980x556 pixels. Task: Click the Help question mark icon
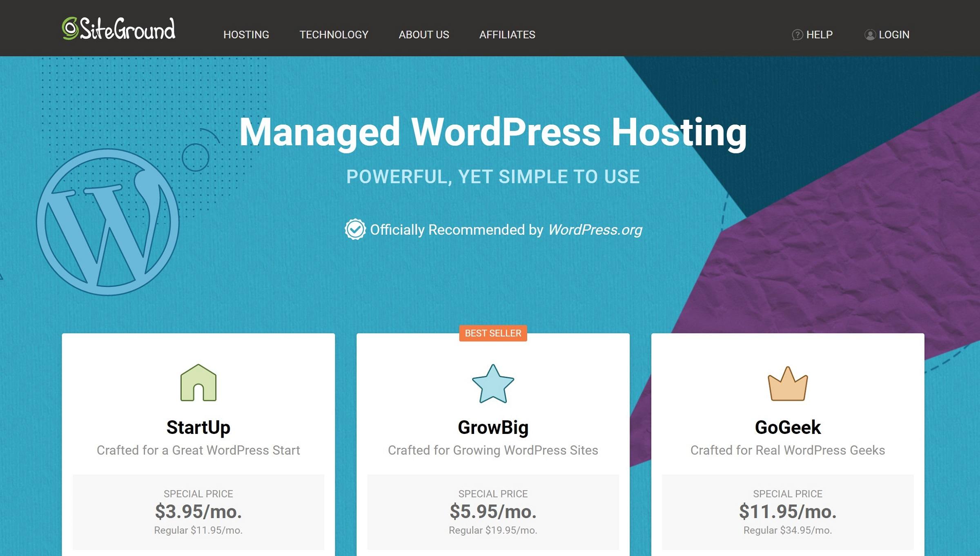[x=797, y=34]
